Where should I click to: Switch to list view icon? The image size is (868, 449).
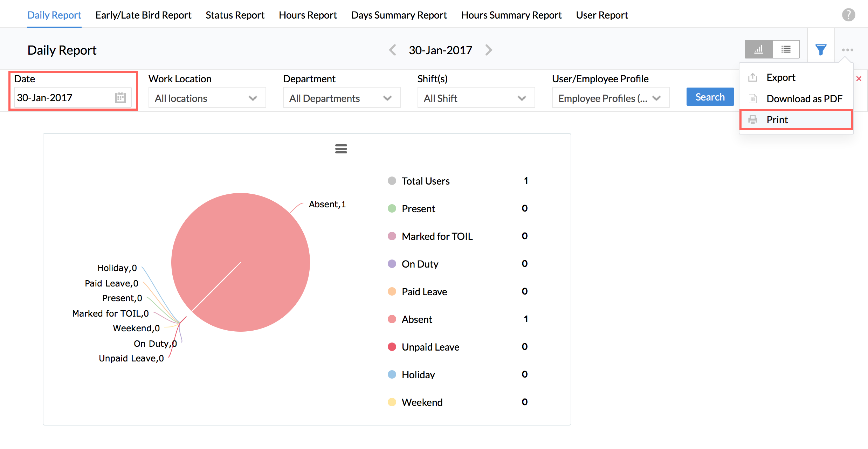tap(786, 49)
